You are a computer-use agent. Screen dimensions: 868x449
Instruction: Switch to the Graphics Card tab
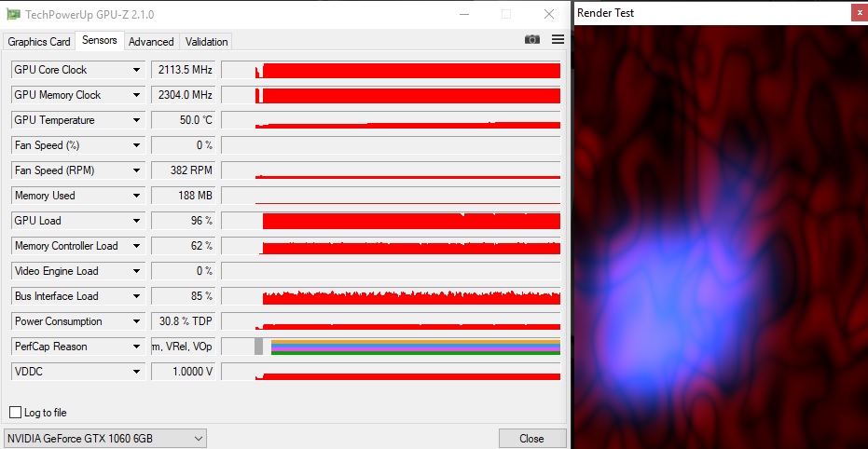click(x=39, y=42)
